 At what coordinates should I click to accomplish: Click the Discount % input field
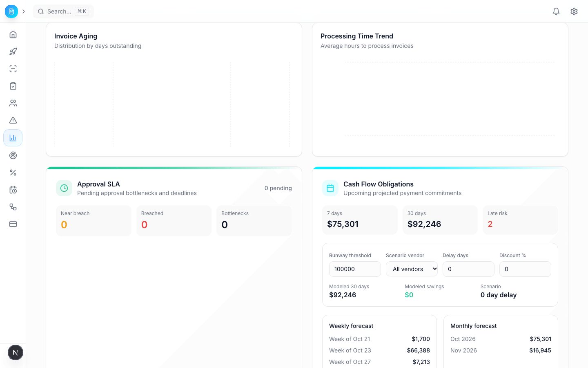(x=525, y=269)
